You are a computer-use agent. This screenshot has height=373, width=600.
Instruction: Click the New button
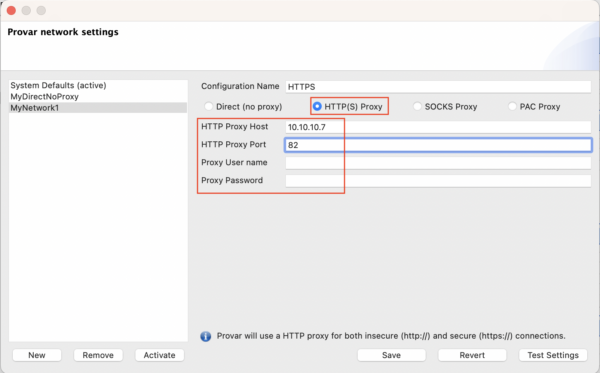click(37, 355)
